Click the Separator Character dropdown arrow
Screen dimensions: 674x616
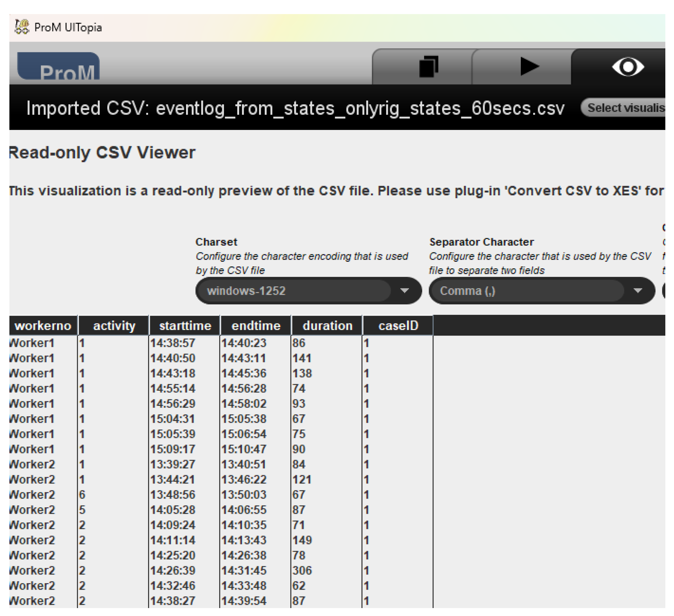638,291
